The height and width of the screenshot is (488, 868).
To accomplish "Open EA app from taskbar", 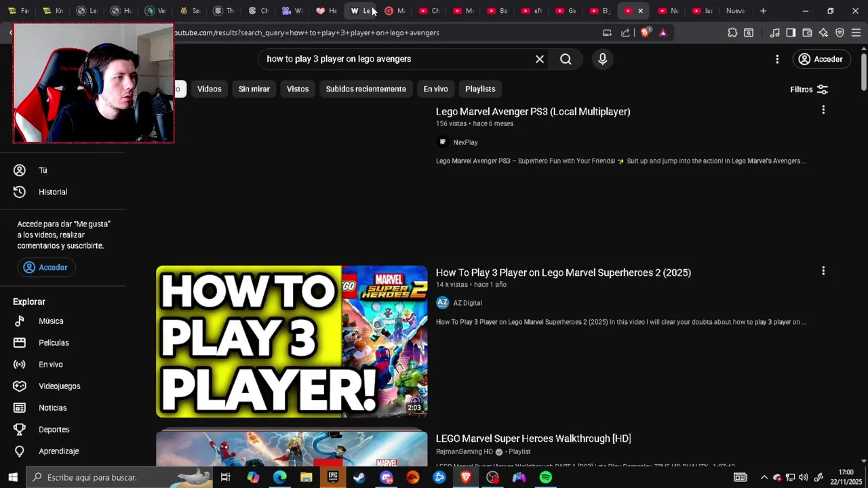I will (412, 477).
